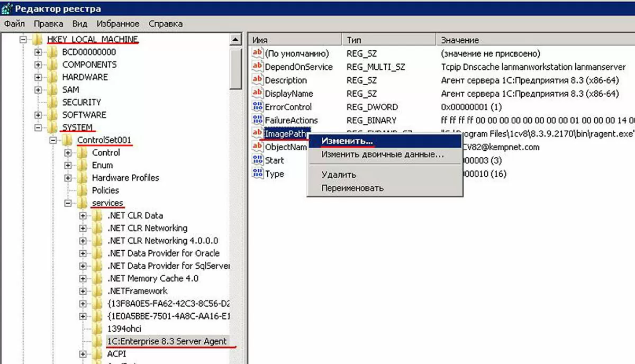Select the DependOnService value name
Viewport: 635px width, 364px height.
pyautogui.click(x=299, y=67)
